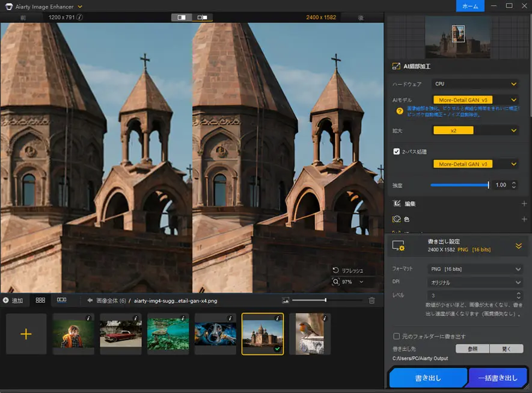
Task: Click the strength value 1.00 field
Action: coord(501,185)
